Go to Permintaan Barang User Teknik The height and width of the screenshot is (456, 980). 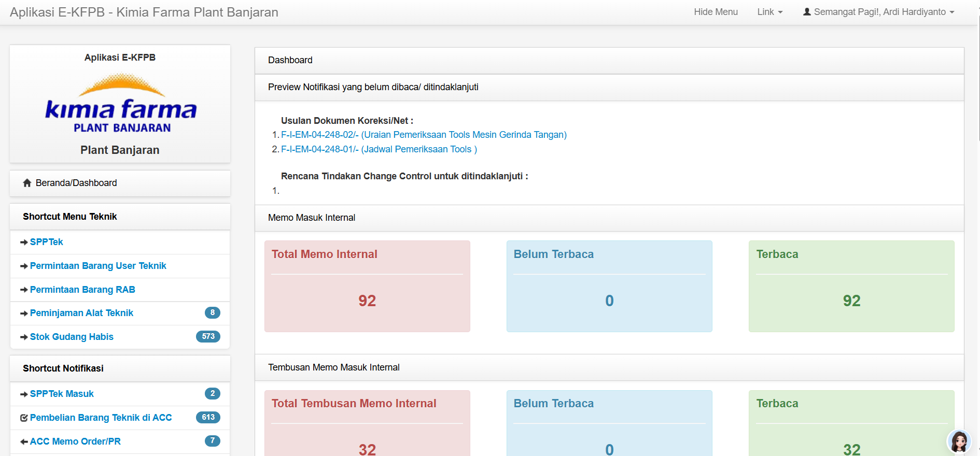point(98,266)
